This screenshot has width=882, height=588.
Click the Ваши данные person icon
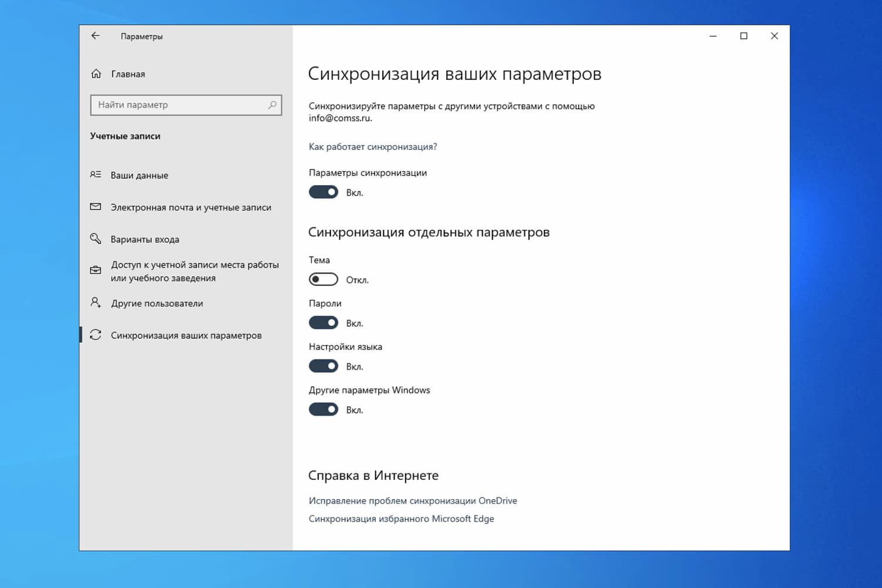pyautogui.click(x=95, y=175)
